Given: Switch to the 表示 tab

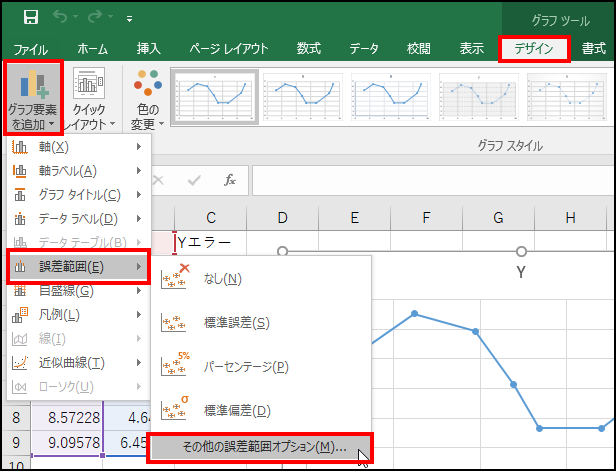Looking at the screenshot, I should coord(471,49).
